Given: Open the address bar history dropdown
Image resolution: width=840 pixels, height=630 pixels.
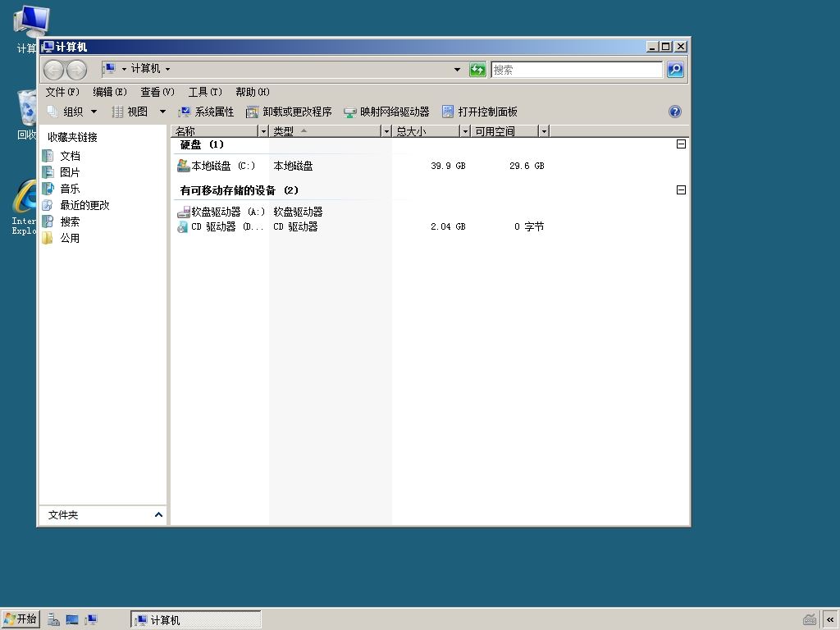Looking at the screenshot, I should point(457,70).
